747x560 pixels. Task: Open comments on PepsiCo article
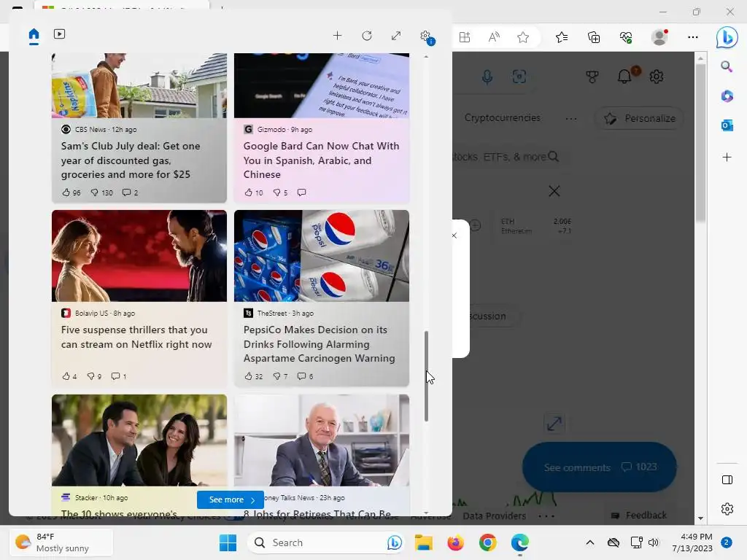[305, 376]
